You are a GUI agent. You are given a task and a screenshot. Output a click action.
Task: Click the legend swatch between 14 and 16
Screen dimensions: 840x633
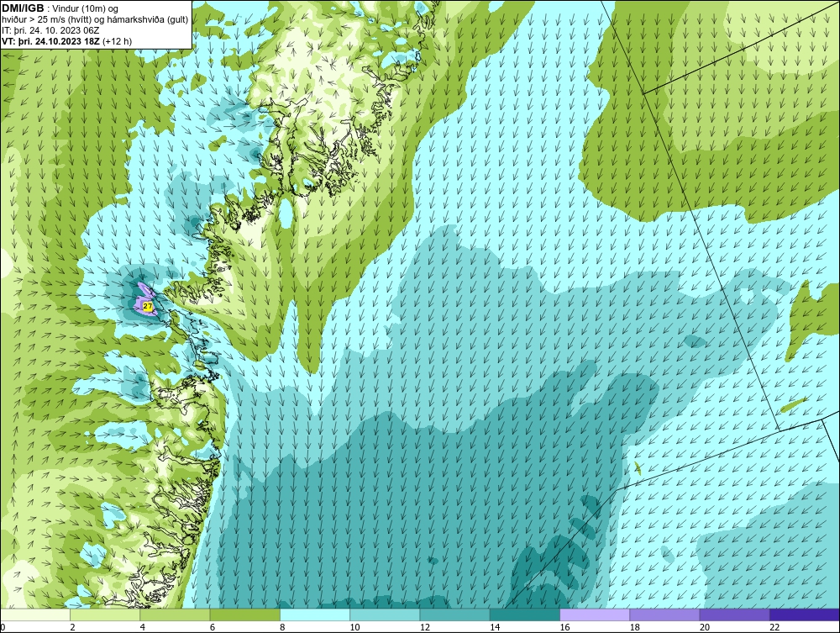(x=525, y=615)
